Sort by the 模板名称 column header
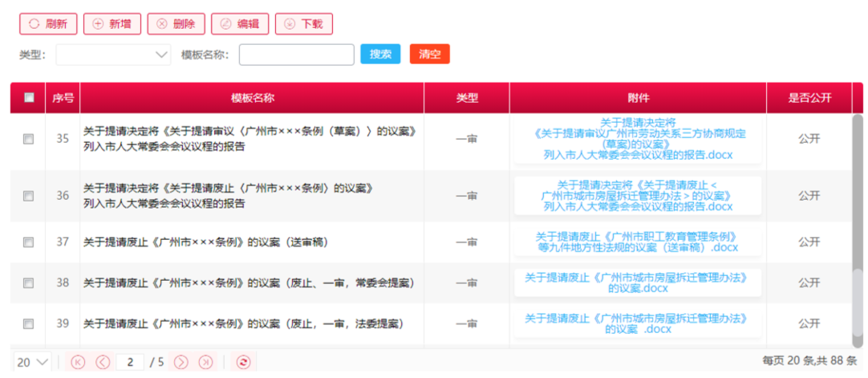Viewport: 868px width, 378px height. (253, 98)
